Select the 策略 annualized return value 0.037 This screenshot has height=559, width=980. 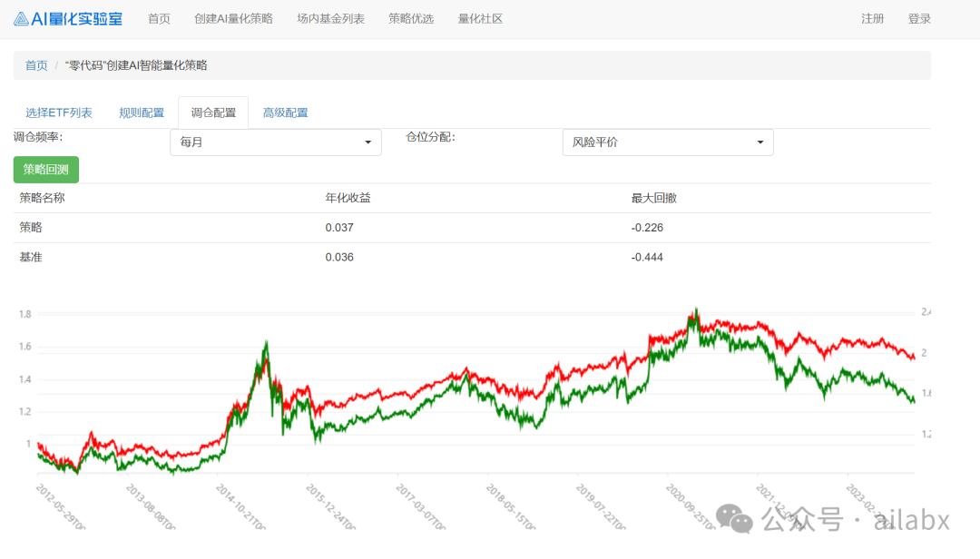click(x=338, y=228)
